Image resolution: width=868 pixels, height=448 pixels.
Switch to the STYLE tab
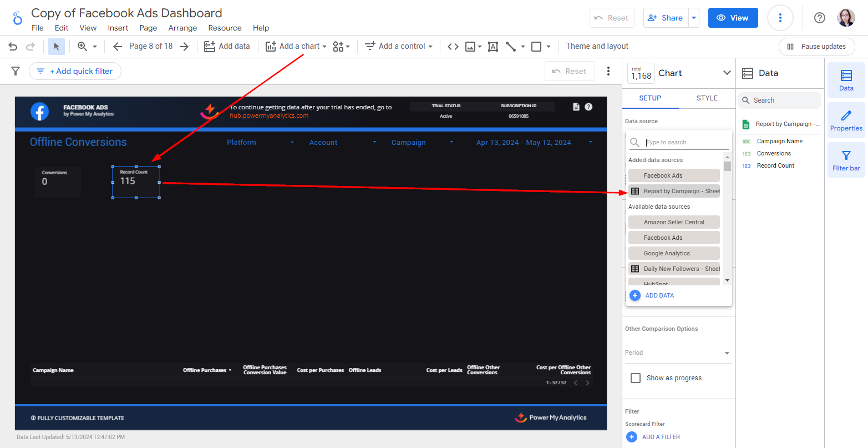[707, 98]
